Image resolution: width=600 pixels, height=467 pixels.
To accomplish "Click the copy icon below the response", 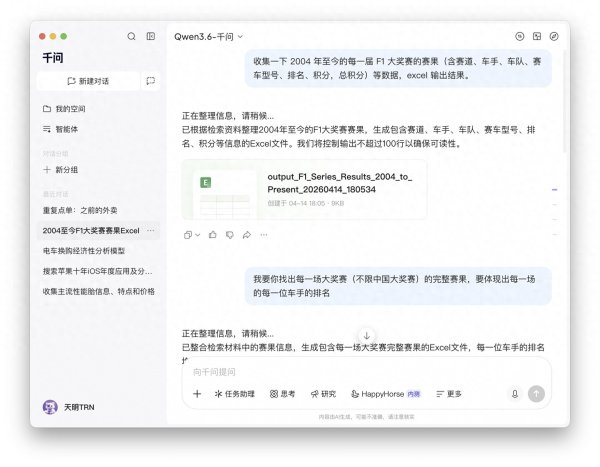I will 188,235.
